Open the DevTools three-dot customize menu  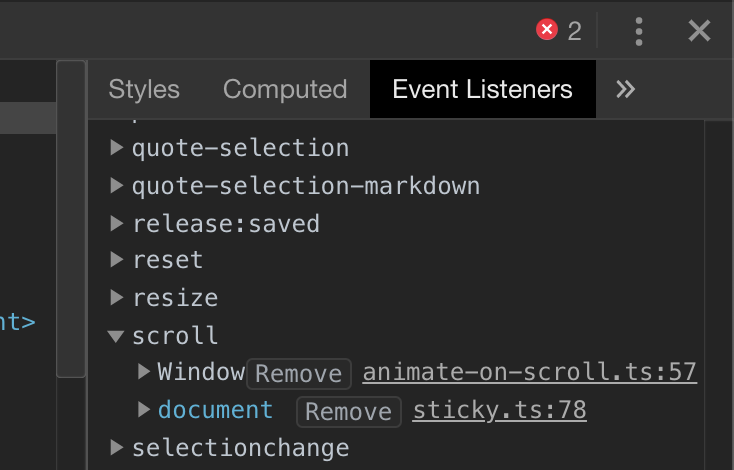(639, 31)
